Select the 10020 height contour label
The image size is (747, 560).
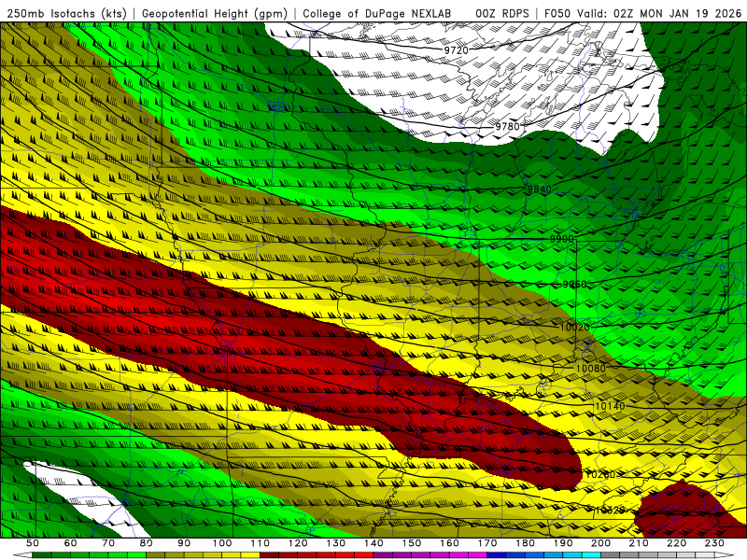click(574, 328)
